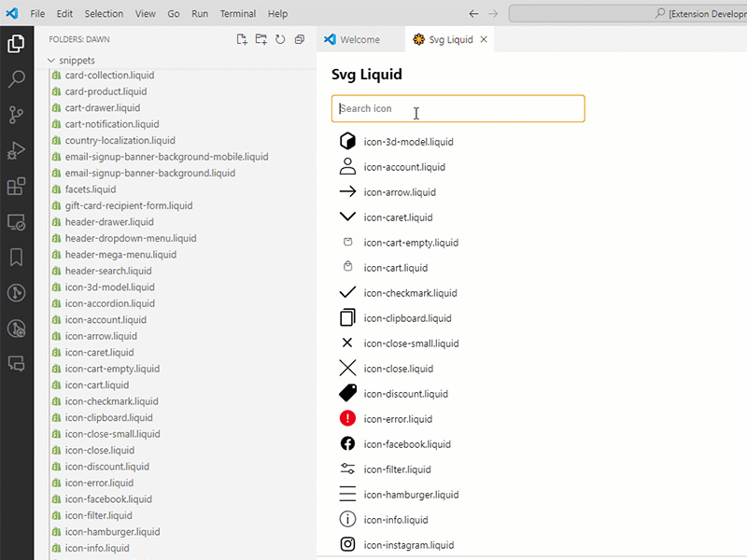Click the New File icon in explorer header

242,39
